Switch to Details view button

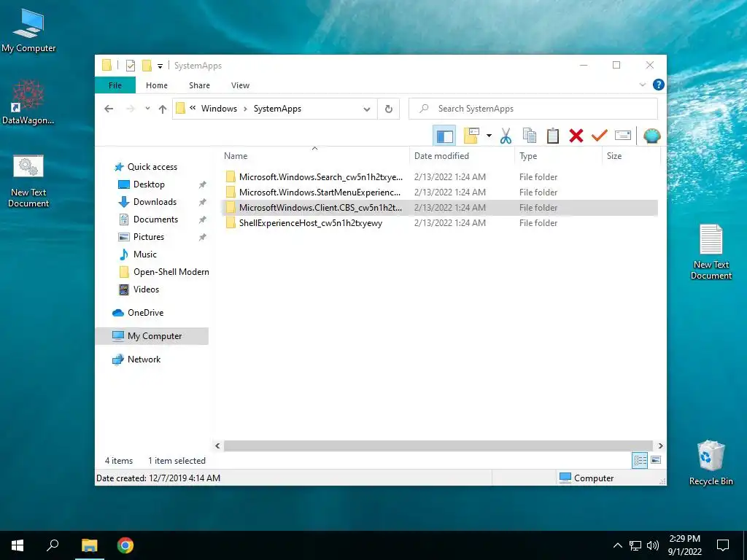point(639,461)
